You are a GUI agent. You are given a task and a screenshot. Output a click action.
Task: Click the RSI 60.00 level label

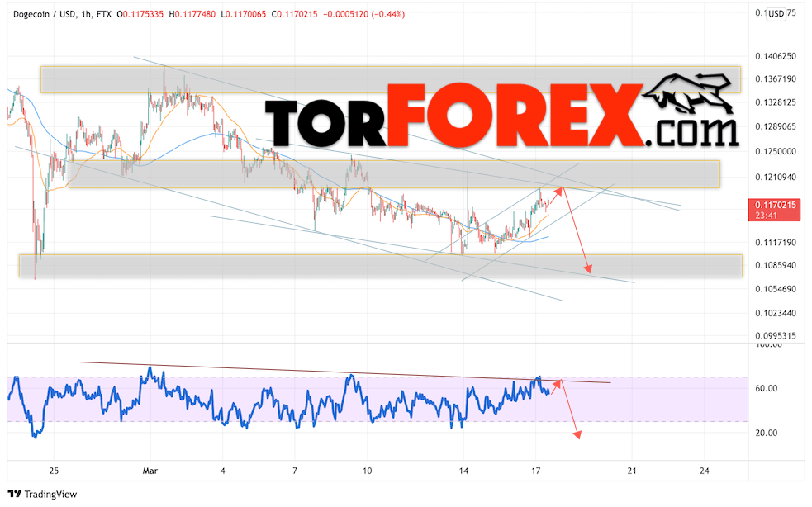click(x=767, y=388)
